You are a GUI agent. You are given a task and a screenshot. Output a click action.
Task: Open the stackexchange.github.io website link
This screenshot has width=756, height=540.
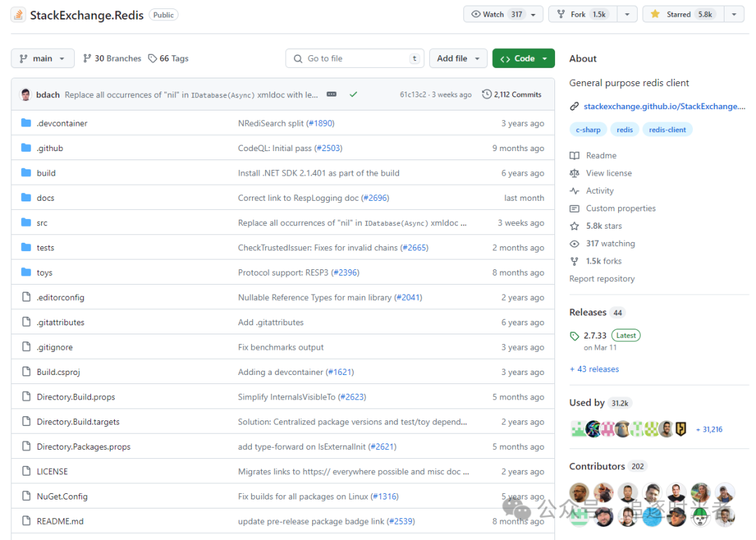coord(664,106)
